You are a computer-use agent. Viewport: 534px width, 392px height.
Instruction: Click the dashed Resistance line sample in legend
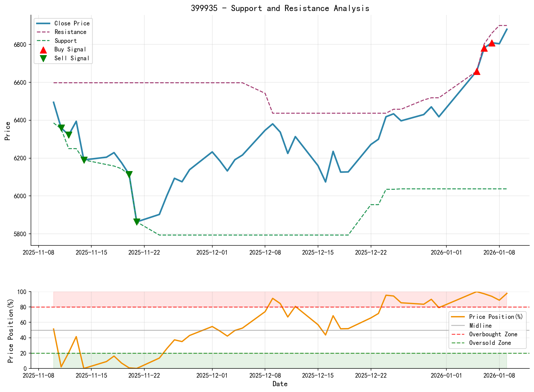[x=43, y=32]
